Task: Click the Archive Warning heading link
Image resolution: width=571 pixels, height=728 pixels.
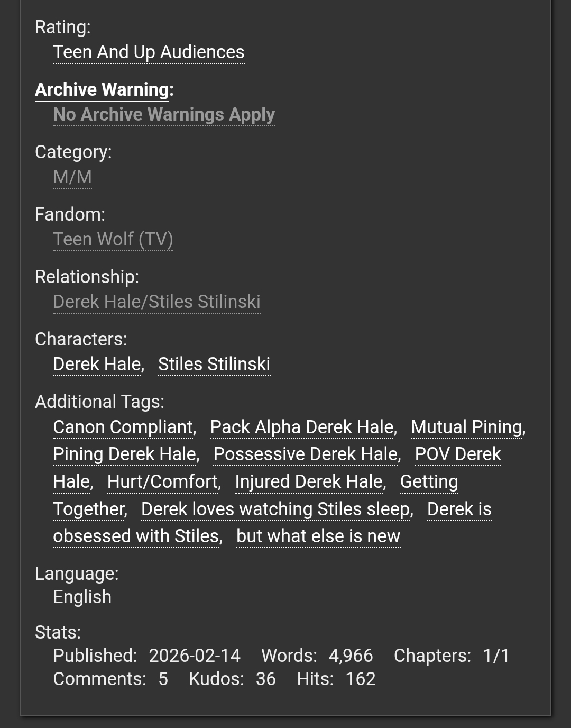Action: (x=102, y=90)
